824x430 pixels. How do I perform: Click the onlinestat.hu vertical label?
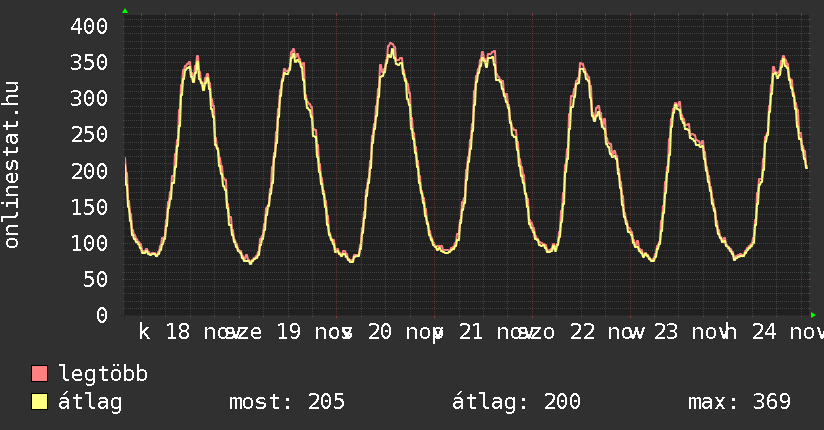coord(12,165)
